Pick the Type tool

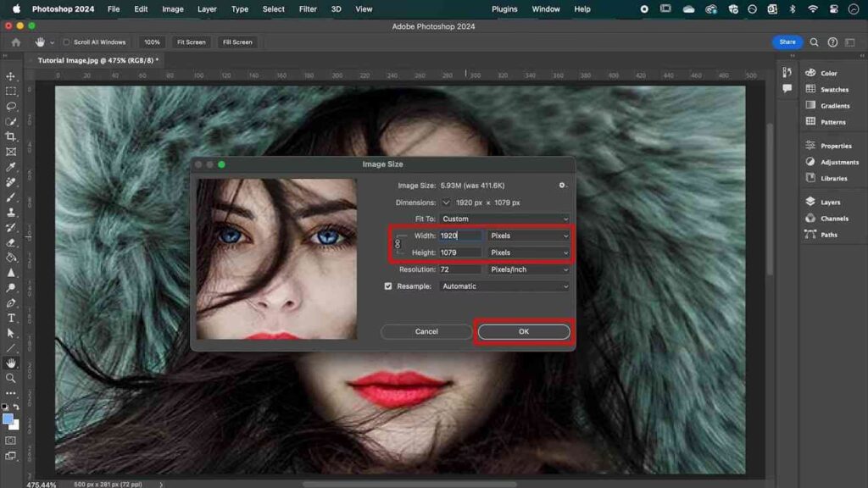[x=11, y=318]
